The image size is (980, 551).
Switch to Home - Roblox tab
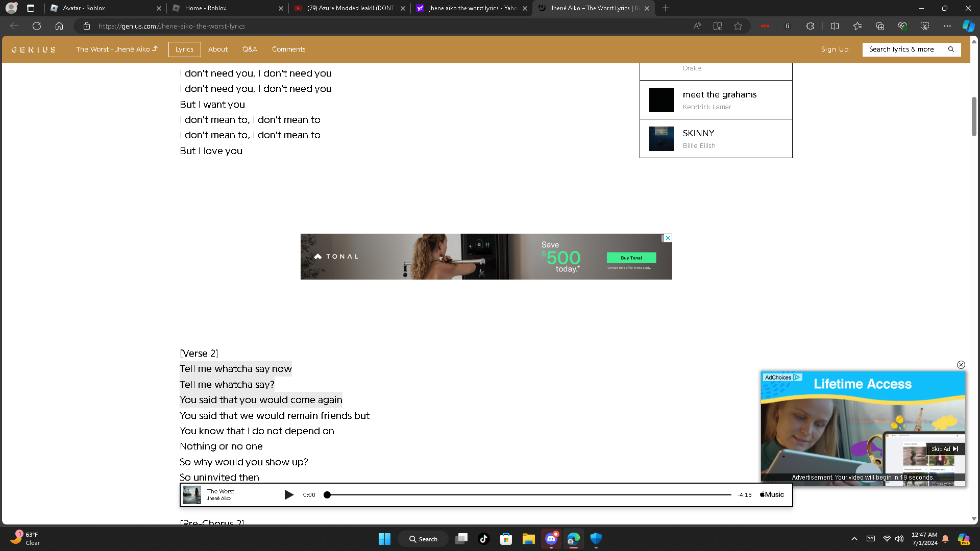coord(227,8)
